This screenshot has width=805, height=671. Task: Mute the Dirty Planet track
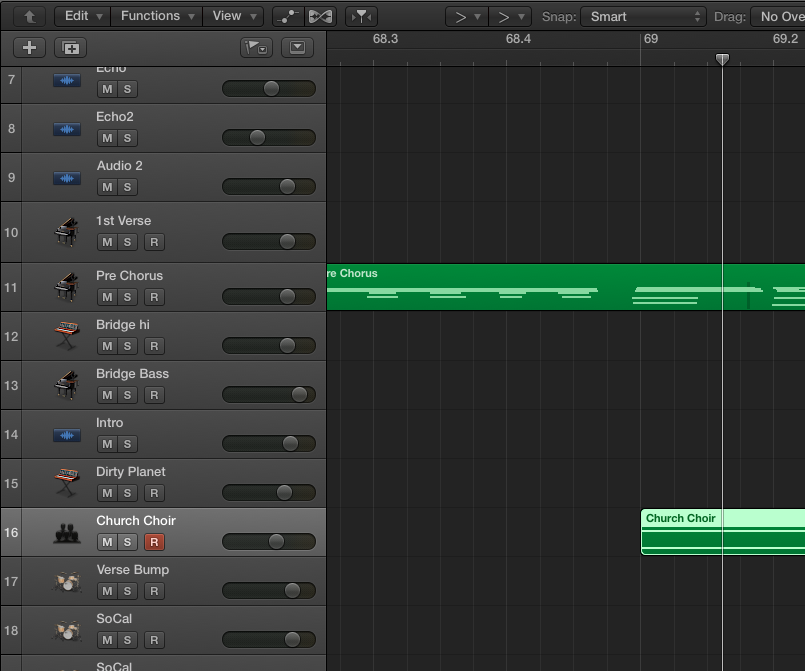[x=107, y=493]
